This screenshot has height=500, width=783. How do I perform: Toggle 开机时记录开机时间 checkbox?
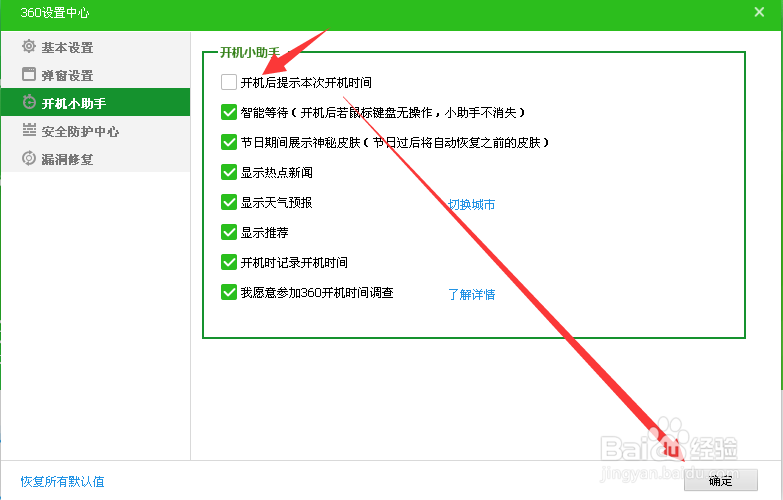tap(229, 262)
